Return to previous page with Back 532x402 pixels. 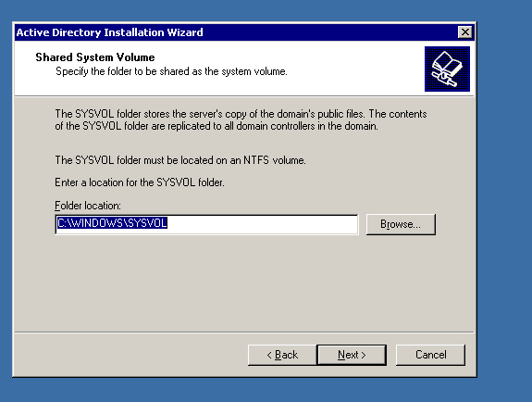[282, 355]
